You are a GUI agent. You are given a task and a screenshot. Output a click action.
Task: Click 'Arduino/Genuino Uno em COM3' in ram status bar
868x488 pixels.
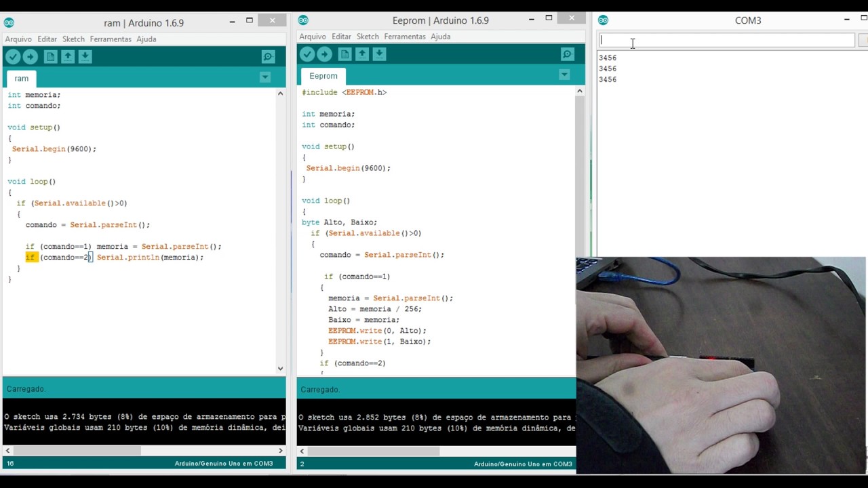pyautogui.click(x=224, y=464)
